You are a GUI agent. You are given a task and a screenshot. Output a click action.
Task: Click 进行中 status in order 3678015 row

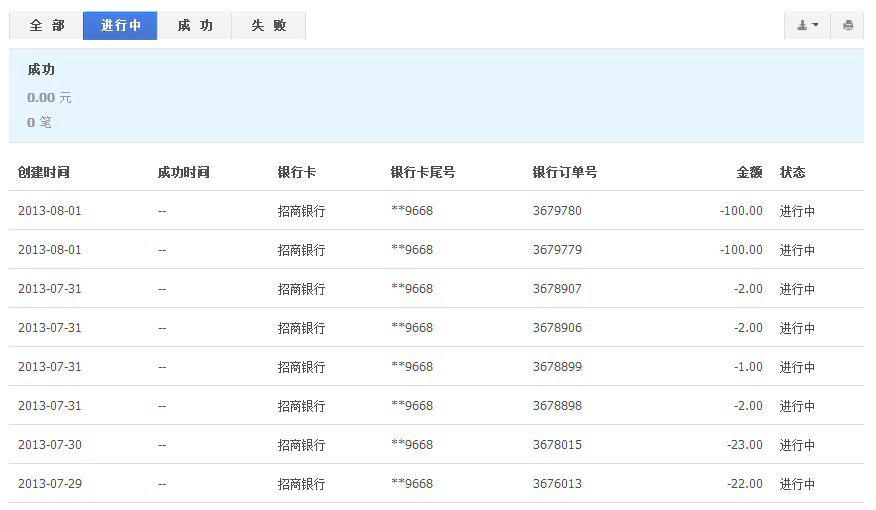click(797, 445)
